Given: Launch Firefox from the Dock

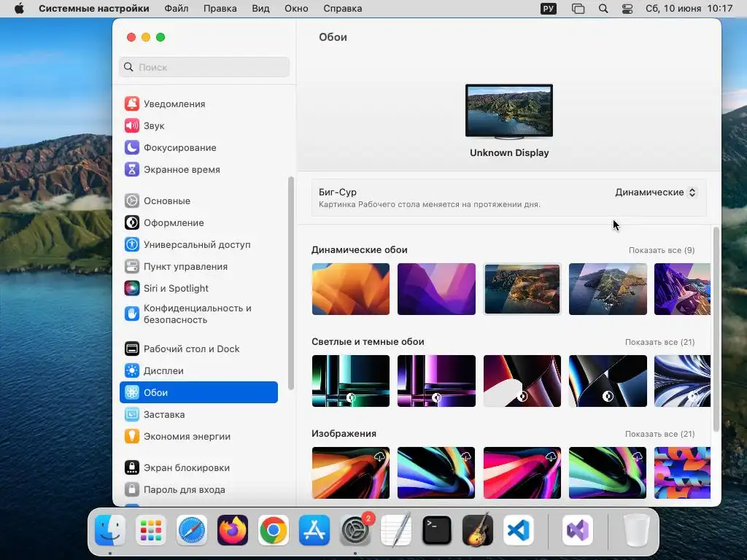Looking at the screenshot, I should pos(233,530).
